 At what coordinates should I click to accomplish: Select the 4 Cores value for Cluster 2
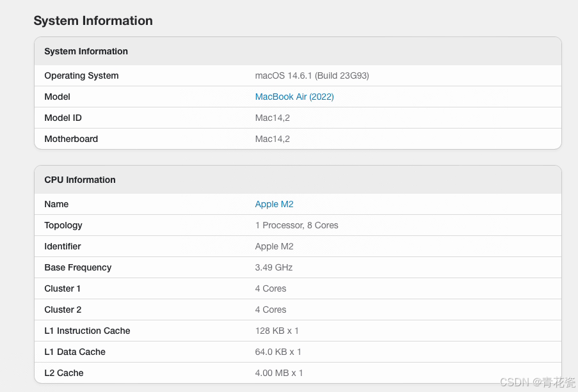point(270,310)
